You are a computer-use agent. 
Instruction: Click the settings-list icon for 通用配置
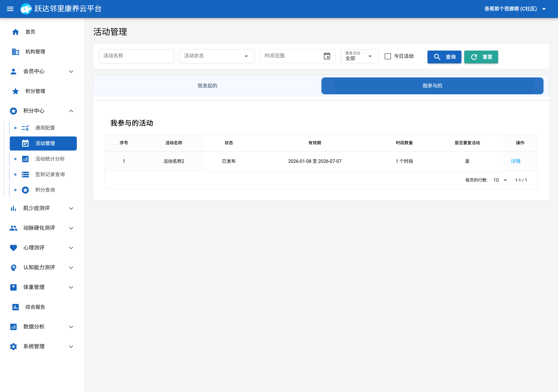click(x=25, y=128)
